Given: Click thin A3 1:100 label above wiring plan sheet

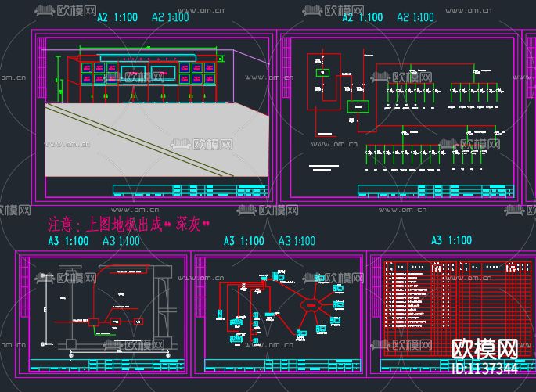Looking at the screenshot, I should tap(121, 241).
